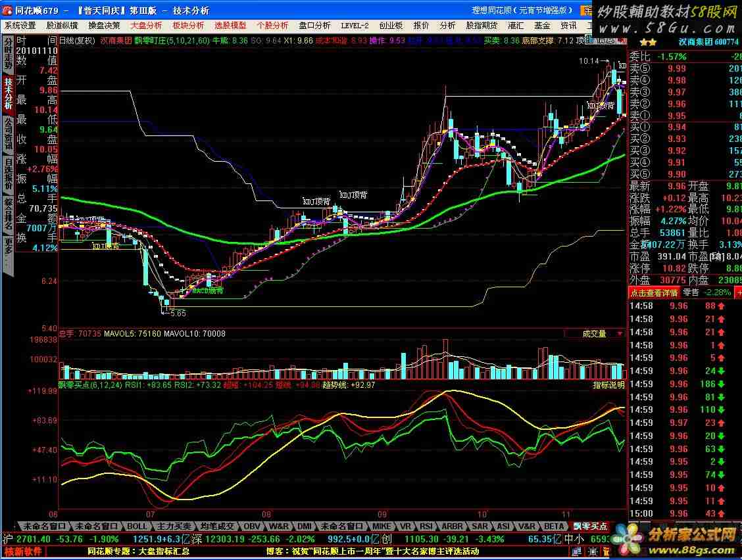Click the 5.65 low price marker
The image size is (742, 560).
click(x=178, y=313)
